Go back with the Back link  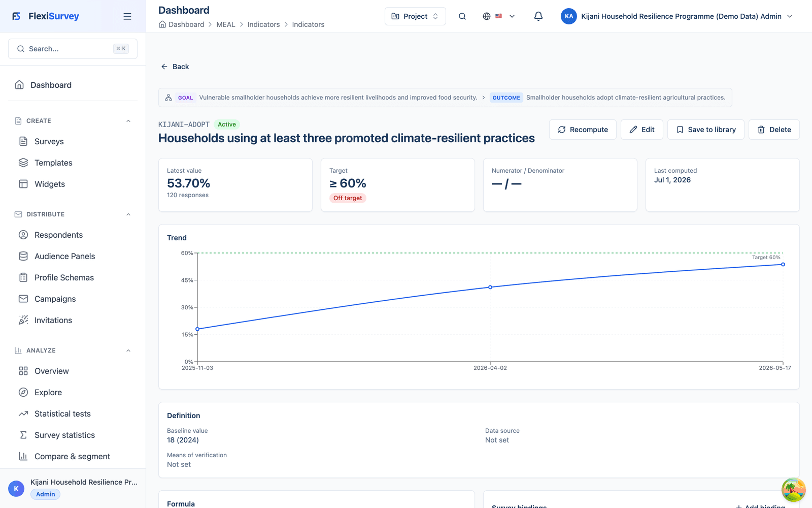(x=175, y=67)
